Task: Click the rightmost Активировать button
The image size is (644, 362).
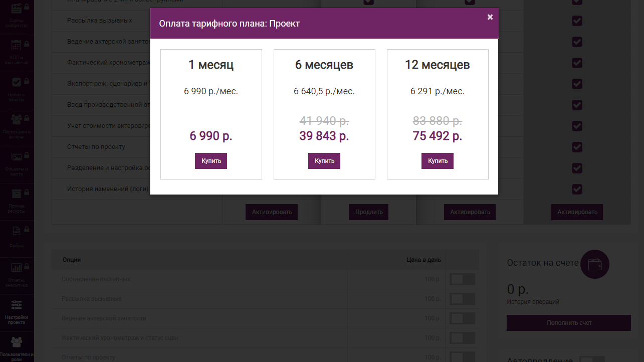Action: tap(577, 212)
